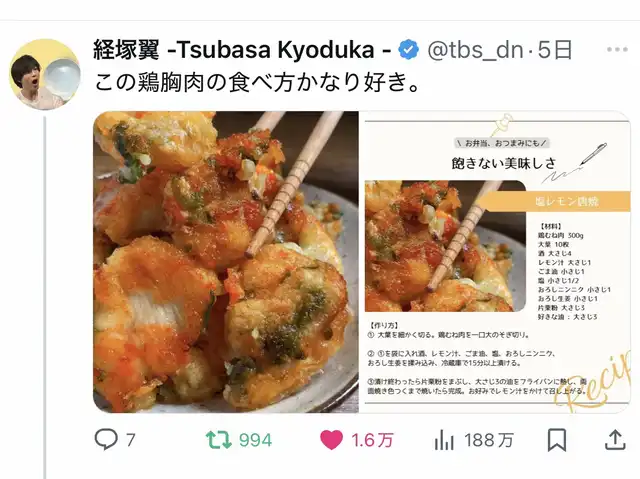Click the display name 経塚翼 -Tsubasa Kyoduka-
Viewport: 640px width, 479px height.
point(242,50)
